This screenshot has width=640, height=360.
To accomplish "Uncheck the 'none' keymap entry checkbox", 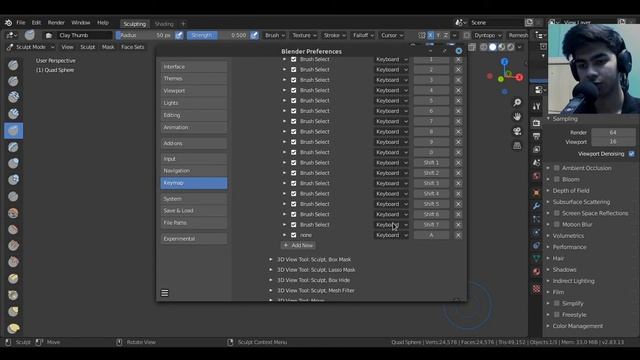I will (x=293, y=235).
